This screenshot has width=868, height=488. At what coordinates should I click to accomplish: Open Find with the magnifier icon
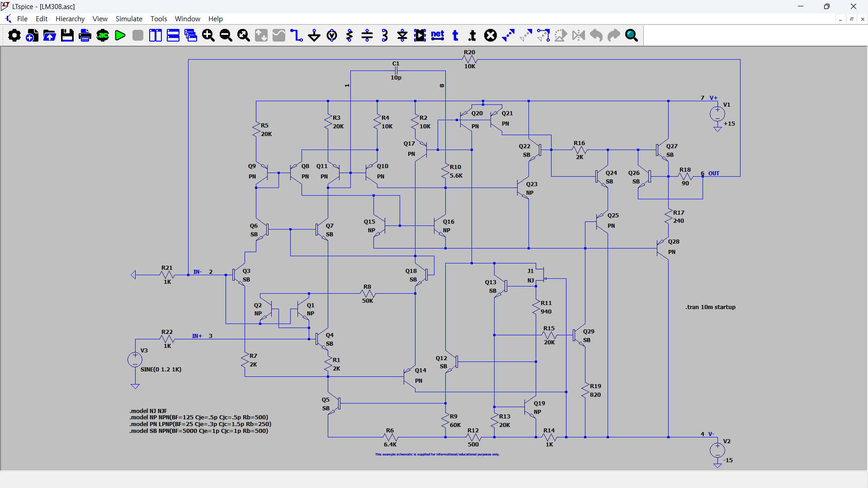[632, 35]
